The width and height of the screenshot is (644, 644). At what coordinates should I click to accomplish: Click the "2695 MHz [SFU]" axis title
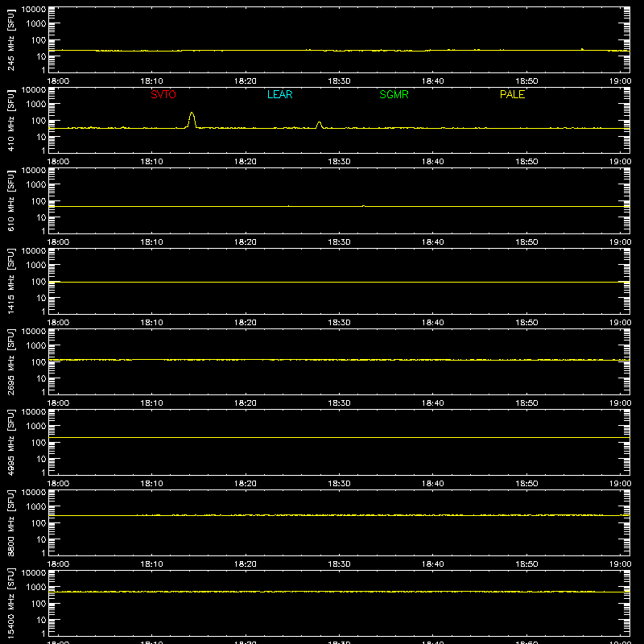[x=10, y=361]
